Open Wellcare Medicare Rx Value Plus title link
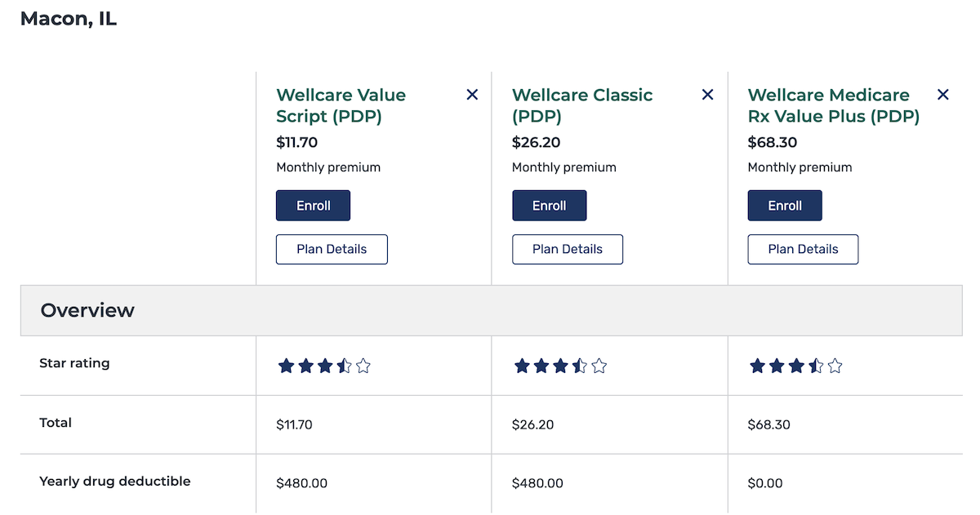This screenshot has height=515, width=980. click(834, 105)
